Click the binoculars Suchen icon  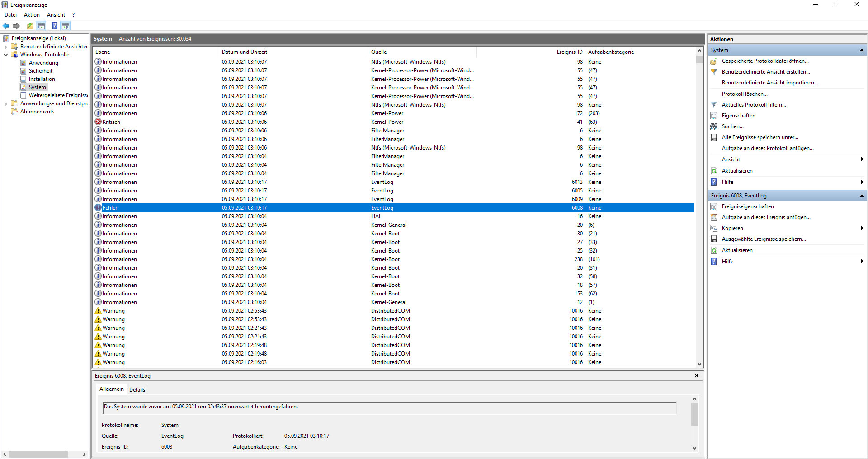tap(714, 126)
